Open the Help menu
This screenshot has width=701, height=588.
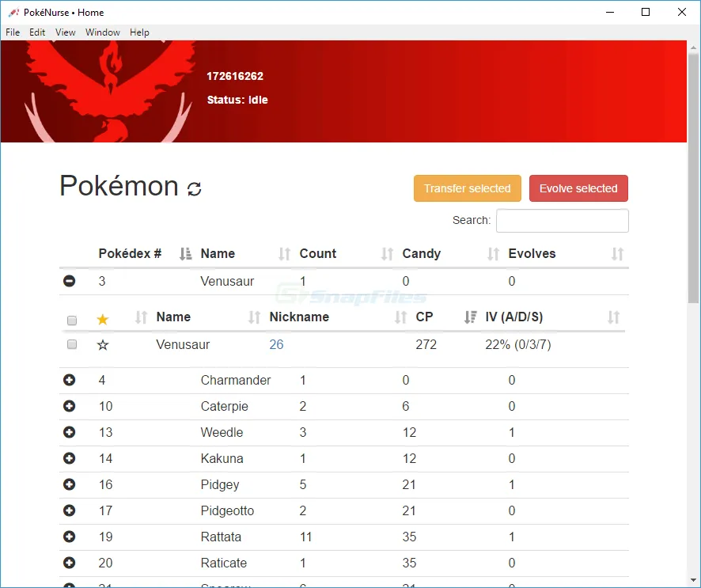pyautogui.click(x=139, y=32)
